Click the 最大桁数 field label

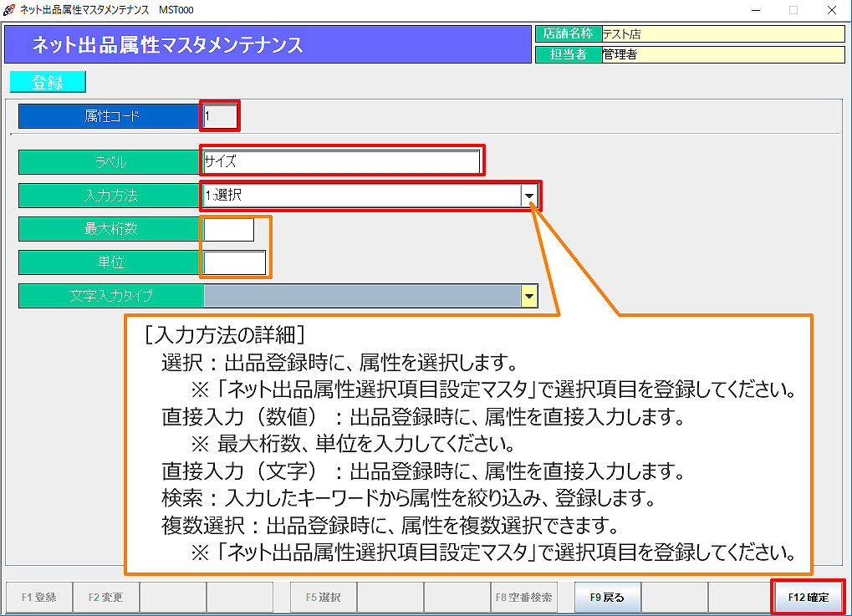pyautogui.click(x=111, y=229)
